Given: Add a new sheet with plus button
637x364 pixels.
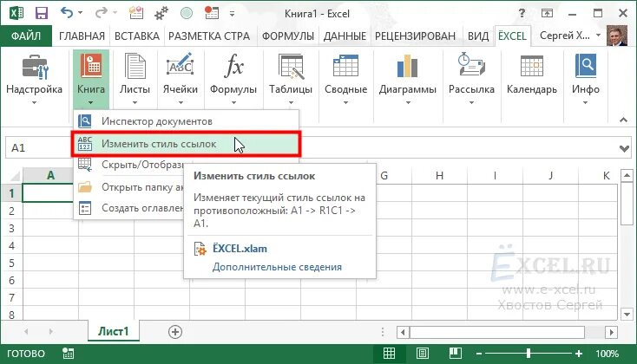Looking at the screenshot, I should point(175,332).
